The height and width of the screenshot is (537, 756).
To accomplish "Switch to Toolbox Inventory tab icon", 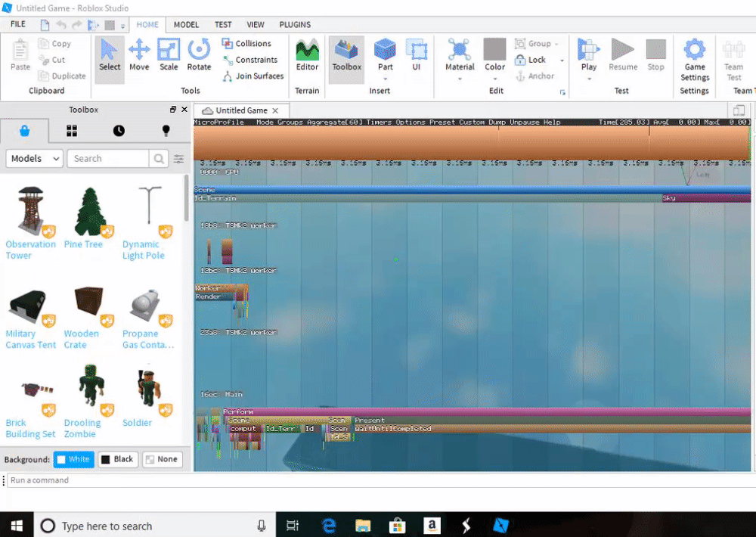I will [x=72, y=131].
